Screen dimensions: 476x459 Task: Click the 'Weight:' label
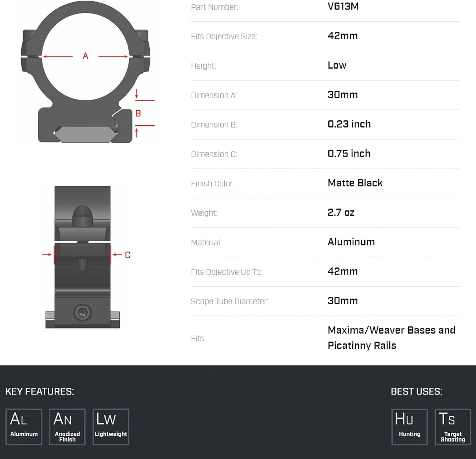(x=204, y=213)
